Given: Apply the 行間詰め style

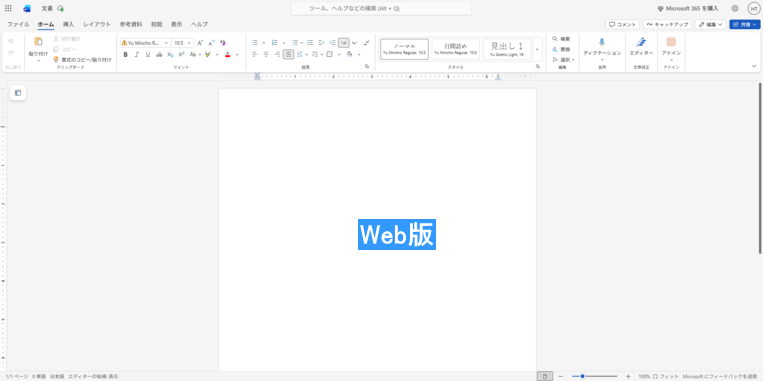Looking at the screenshot, I should [x=455, y=49].
